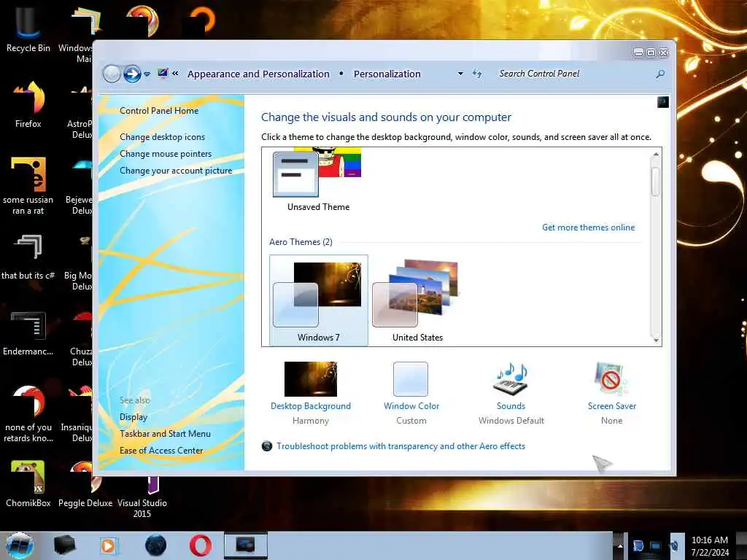
Task: Expand the address bar history dropdown
Action: click(460, 74)
